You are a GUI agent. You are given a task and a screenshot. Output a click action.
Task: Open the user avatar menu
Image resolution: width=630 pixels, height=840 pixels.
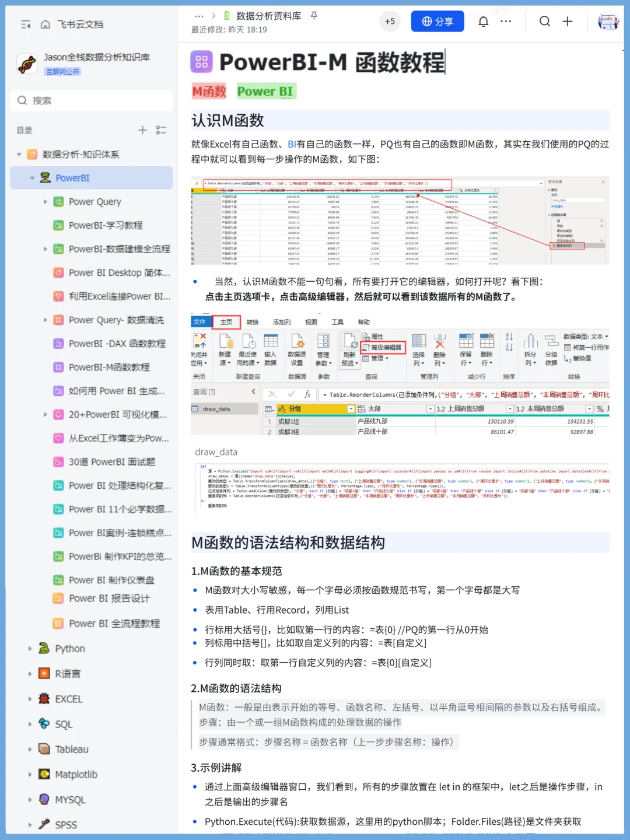point(608,22)
